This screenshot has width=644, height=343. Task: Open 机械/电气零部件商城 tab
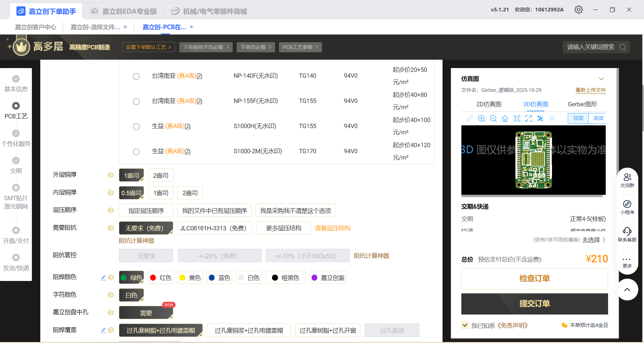(209, 11)
